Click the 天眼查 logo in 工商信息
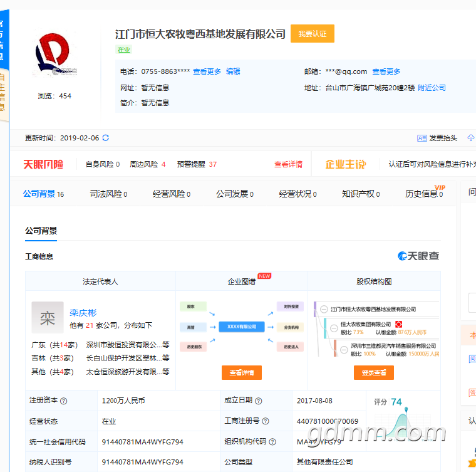Screen dimensions: 476x472 click(418, 256)
